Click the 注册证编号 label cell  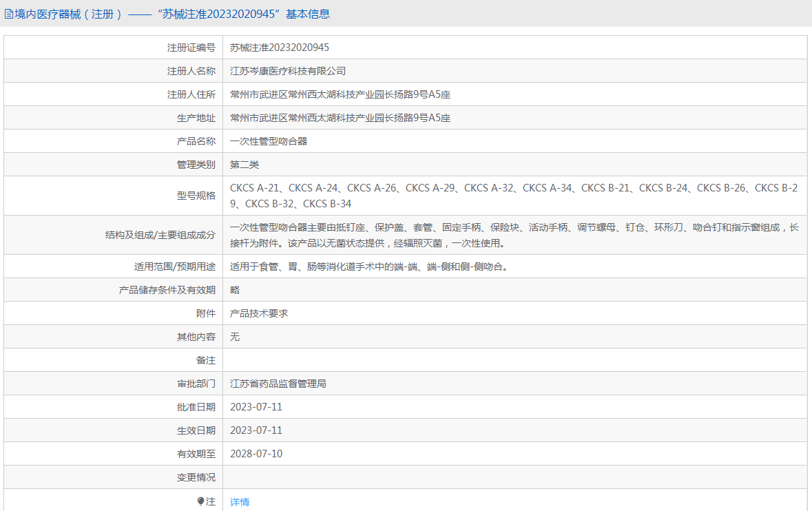click(191, 48)
